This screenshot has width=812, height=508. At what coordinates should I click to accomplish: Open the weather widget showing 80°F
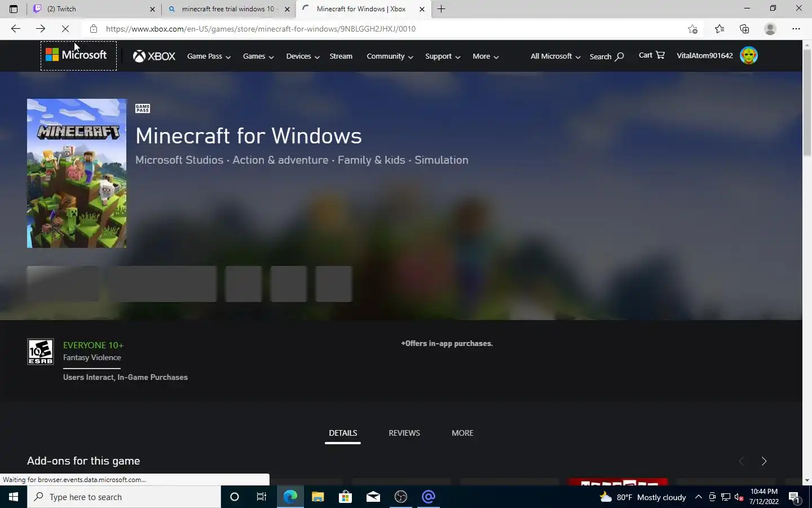pyautogui.click(x=643, y=497)
